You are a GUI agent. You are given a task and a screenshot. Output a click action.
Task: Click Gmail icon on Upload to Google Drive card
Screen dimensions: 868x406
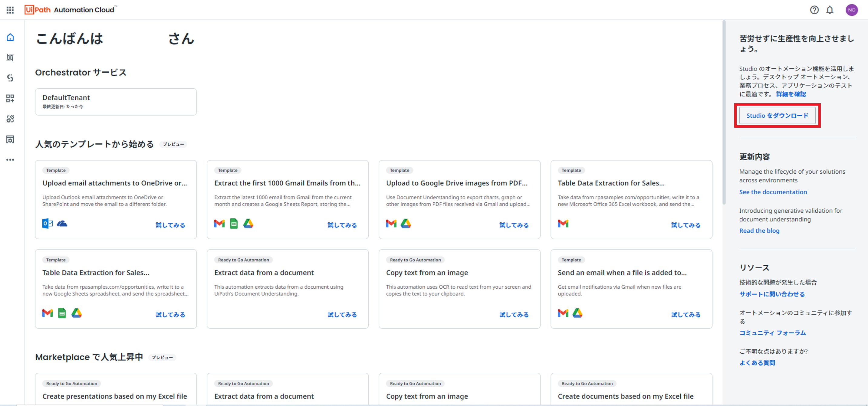[391, 223]
